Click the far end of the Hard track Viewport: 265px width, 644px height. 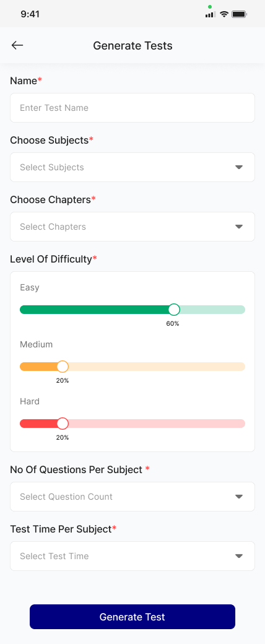240,424
